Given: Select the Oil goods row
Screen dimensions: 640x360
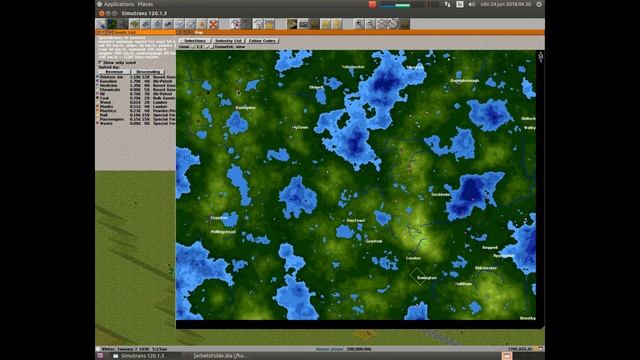Looking at the screenshot, I should click(x=136, y=94).
